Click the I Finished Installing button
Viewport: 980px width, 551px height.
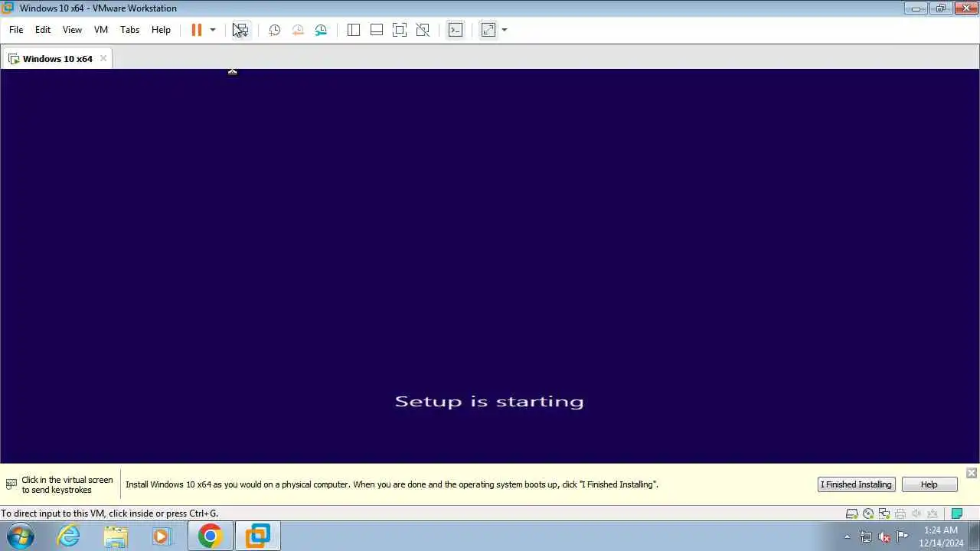(x=856, y=484)
